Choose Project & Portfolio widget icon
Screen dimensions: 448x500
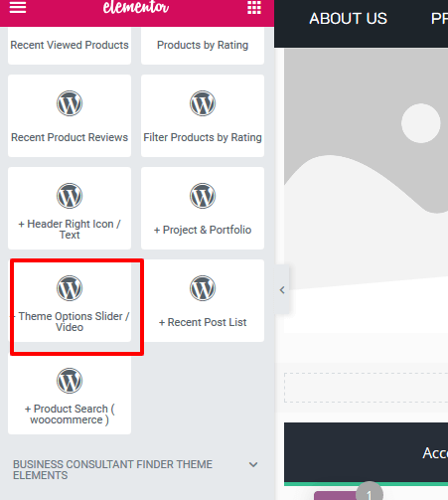[203, 196]
